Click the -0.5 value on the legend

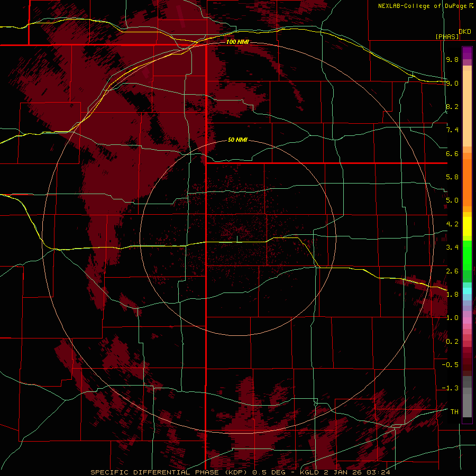(450, 365)
